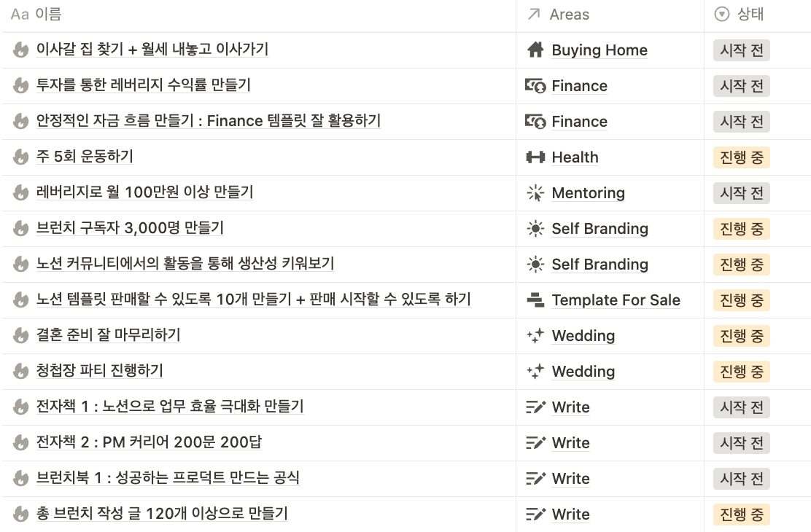Click the icon beside Template For Sale
811x532 pixels.
[x=535, y=300]
